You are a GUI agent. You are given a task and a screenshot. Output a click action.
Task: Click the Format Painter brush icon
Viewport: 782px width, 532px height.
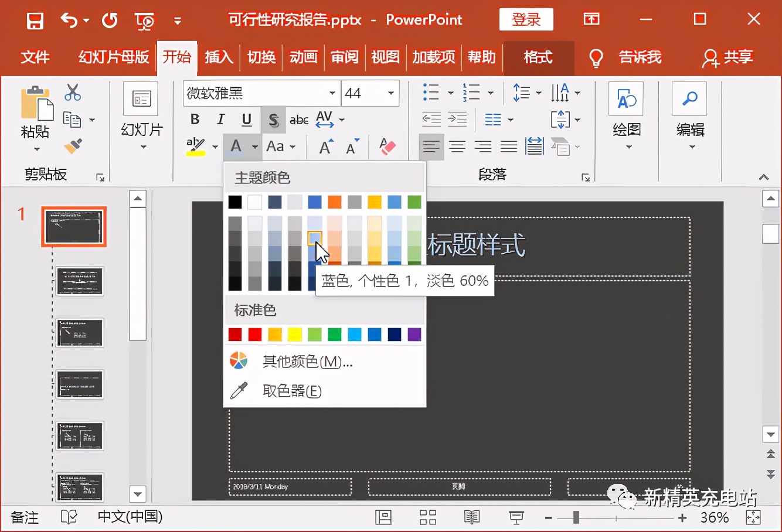coord(73,146)
